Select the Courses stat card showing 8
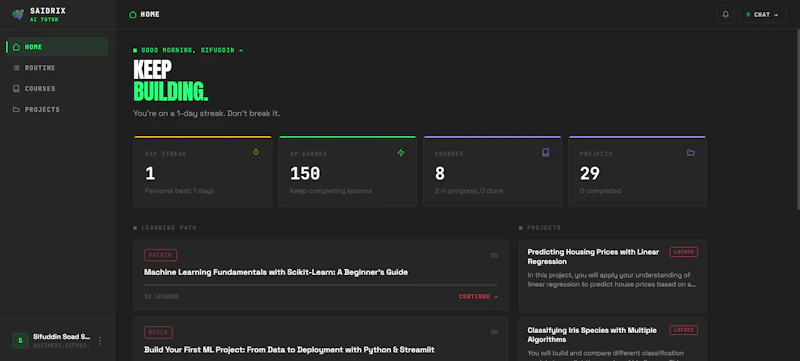Screen dimensions: 800x361 coord(492,171)
